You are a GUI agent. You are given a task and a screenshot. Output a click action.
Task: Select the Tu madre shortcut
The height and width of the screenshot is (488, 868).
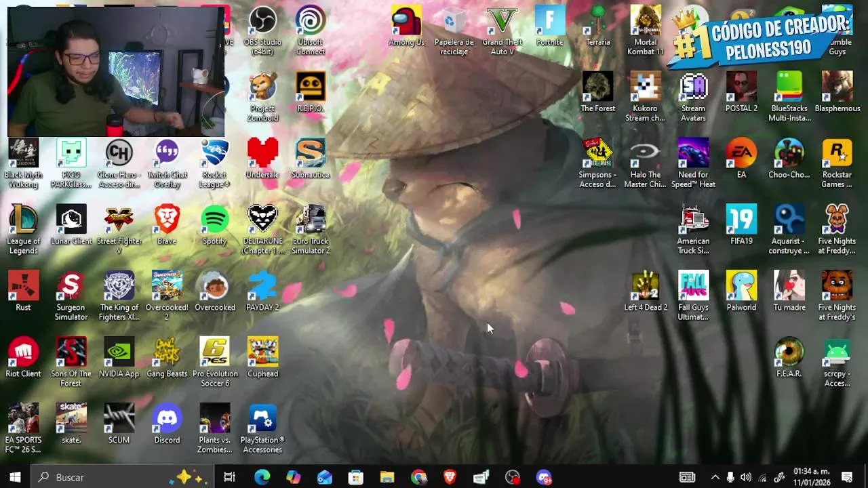click(789, 291)
